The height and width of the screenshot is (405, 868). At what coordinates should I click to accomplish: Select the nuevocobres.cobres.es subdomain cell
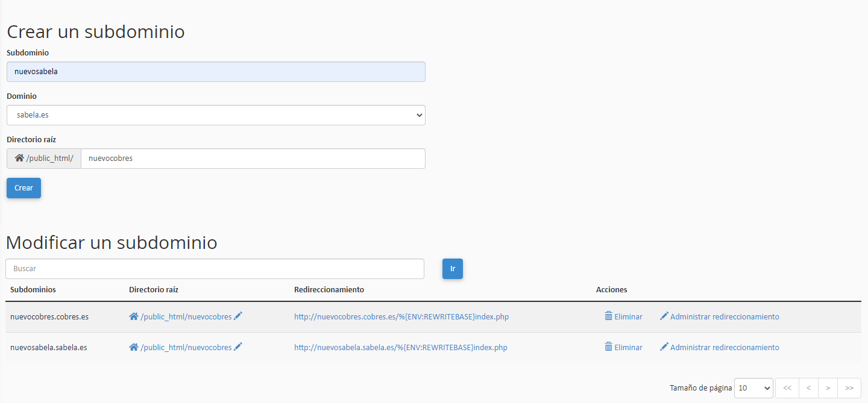click(x=49, y=316)
